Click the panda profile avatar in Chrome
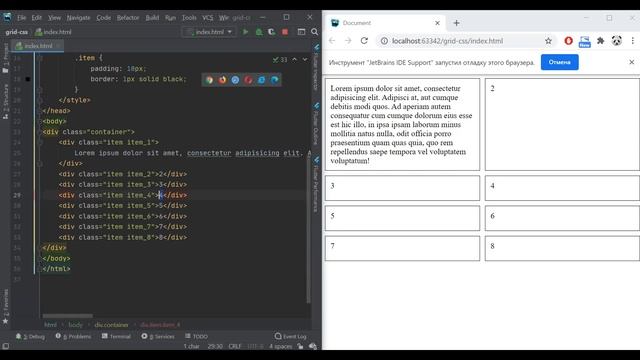The width and height of the screenshot is (640, 360). tap(616, 41)
